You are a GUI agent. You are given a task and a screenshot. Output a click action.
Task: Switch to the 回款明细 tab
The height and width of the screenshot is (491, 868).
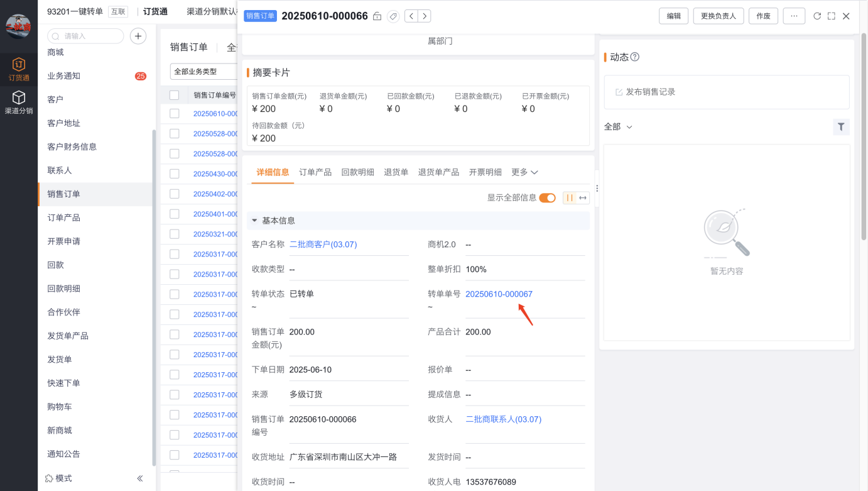pos(357,172)
